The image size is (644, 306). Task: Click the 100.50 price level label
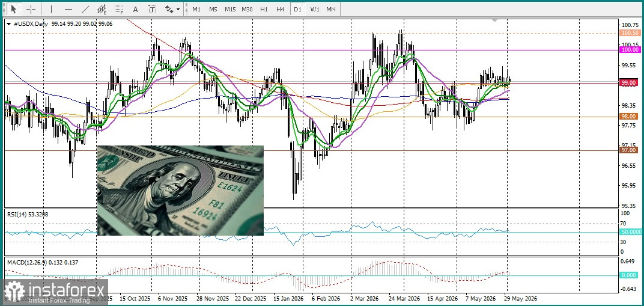(x=629, y=33)
